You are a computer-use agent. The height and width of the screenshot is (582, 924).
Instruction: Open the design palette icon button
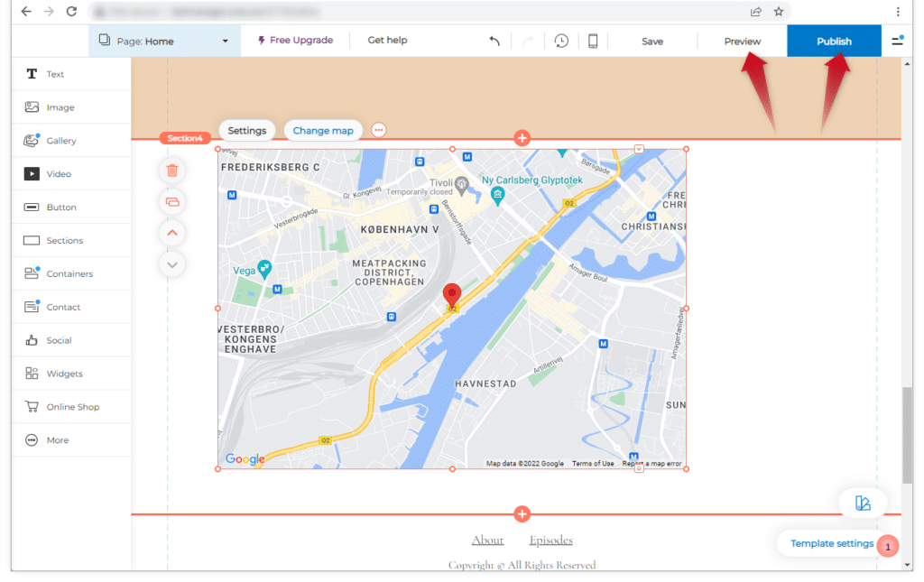coord(863,503)
